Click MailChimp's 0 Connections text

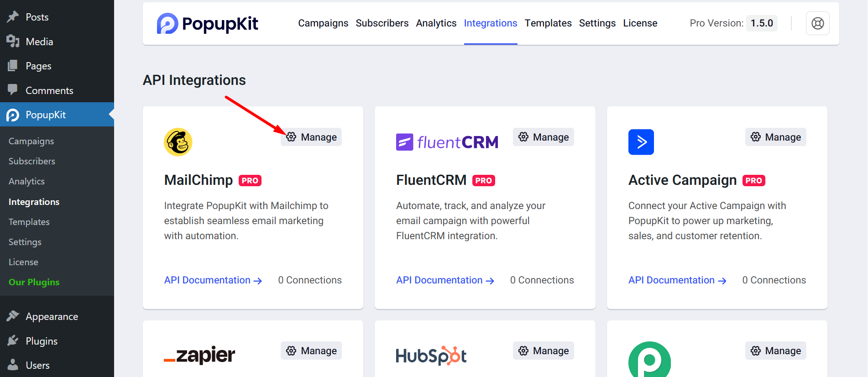point(310,280)
